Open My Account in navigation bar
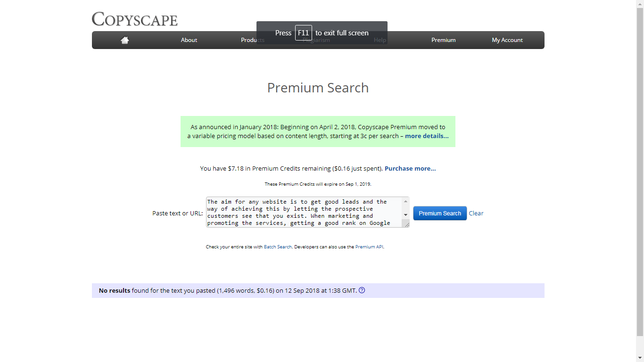 [x=507, y=40]
